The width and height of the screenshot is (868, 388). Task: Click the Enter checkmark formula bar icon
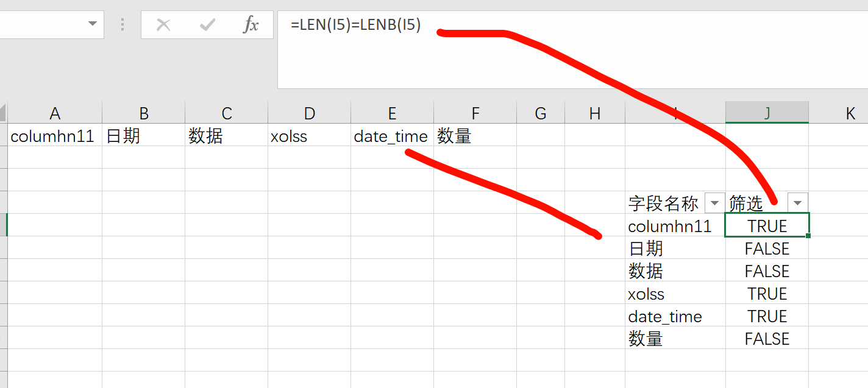[207, 25]
